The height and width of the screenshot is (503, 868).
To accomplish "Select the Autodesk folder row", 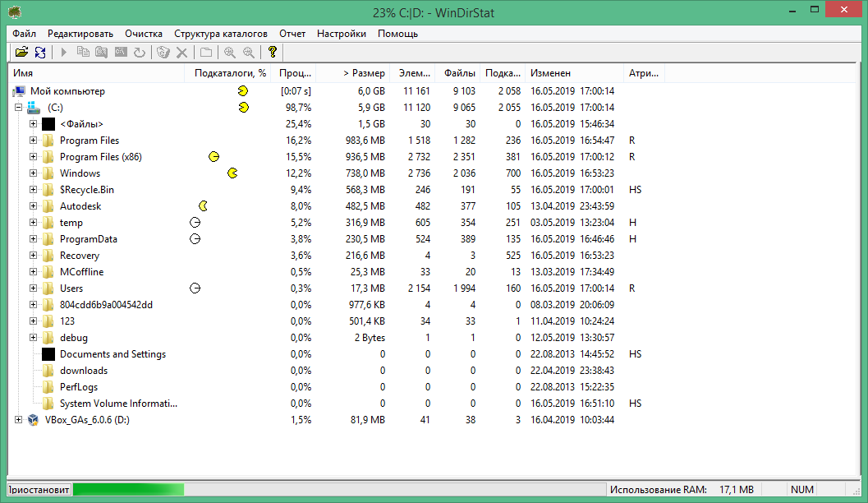I will [80, 206].
